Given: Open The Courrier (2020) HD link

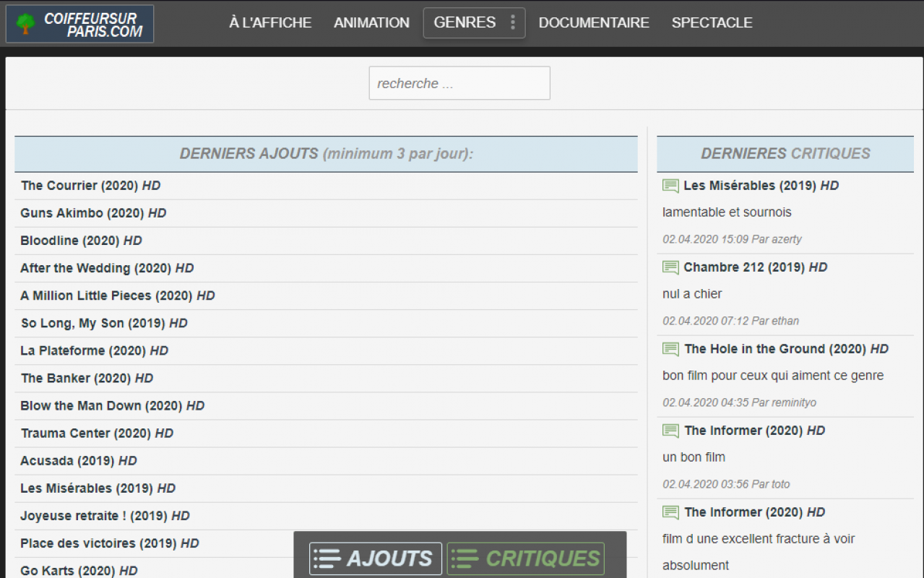Looking at the screenshot, I should [90, 186].
